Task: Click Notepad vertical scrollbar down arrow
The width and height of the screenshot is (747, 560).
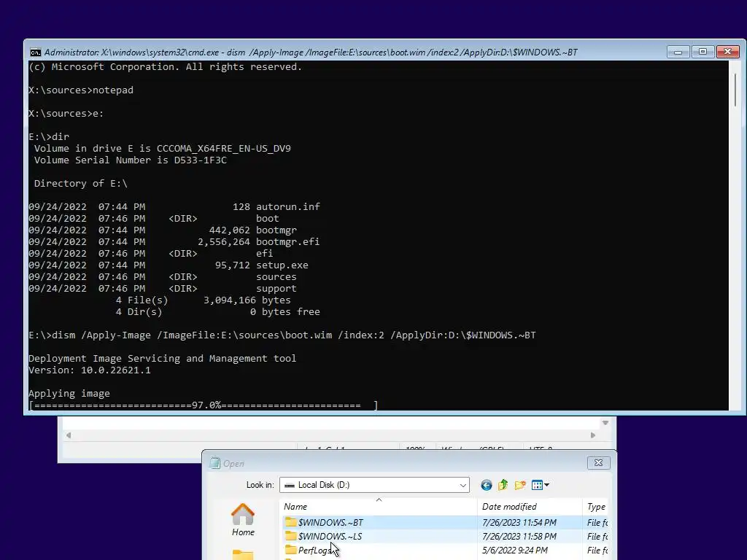Action: tap(605, 423)
